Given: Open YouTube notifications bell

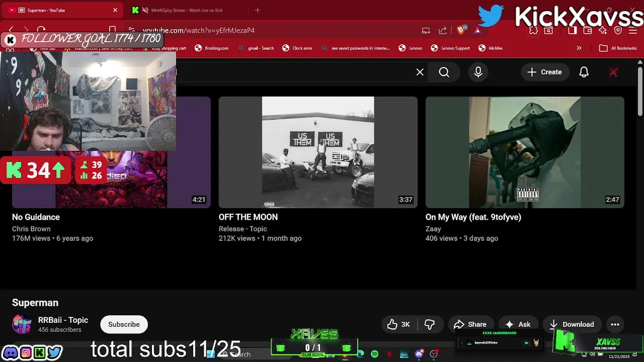Looking at the screenshot, I should [584, 72].
